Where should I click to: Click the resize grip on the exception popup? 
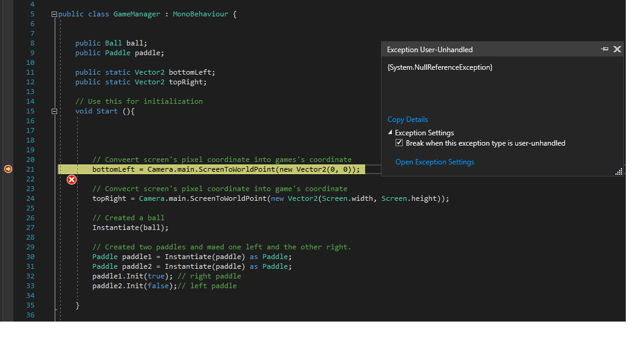click(619, 172)
